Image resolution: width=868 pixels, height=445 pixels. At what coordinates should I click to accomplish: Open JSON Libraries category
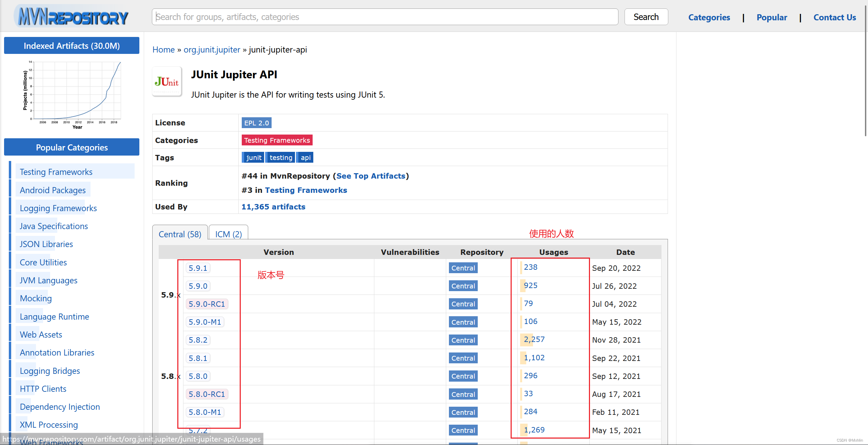(46, 244)
